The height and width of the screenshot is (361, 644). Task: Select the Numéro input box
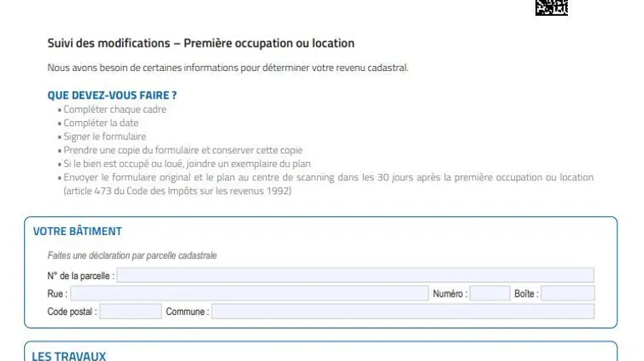pos(489,293)
